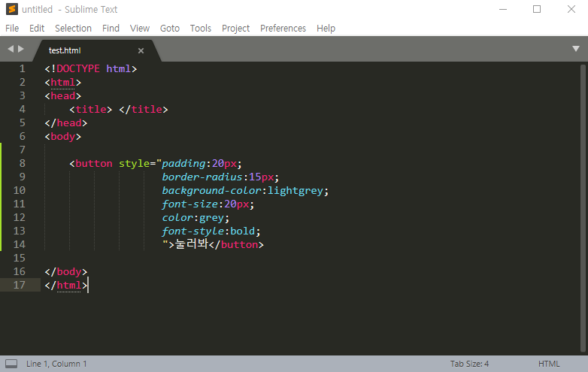Image resolution: width=588 pixels, height=372 pixels.
Task: Click the opening title tag text
Action: (x=91, y=110)
